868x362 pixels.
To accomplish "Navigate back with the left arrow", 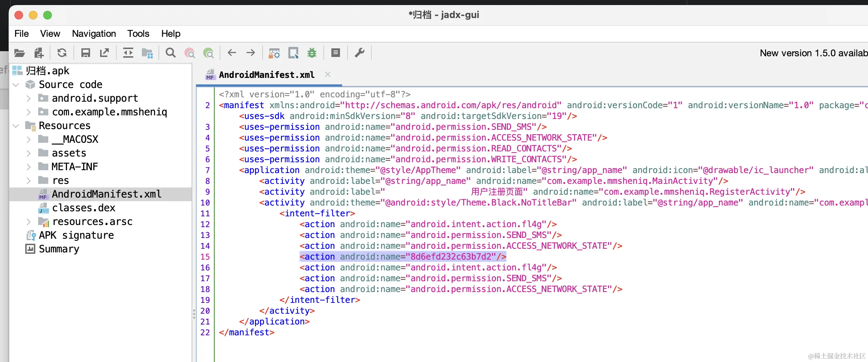I will click(232, 53).
